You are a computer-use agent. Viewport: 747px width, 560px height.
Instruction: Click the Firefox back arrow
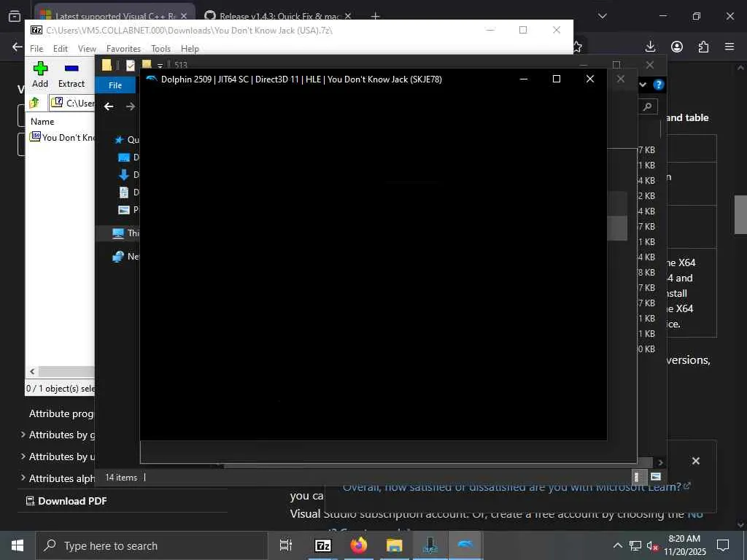pyautogui.click(x=18, y=47)
